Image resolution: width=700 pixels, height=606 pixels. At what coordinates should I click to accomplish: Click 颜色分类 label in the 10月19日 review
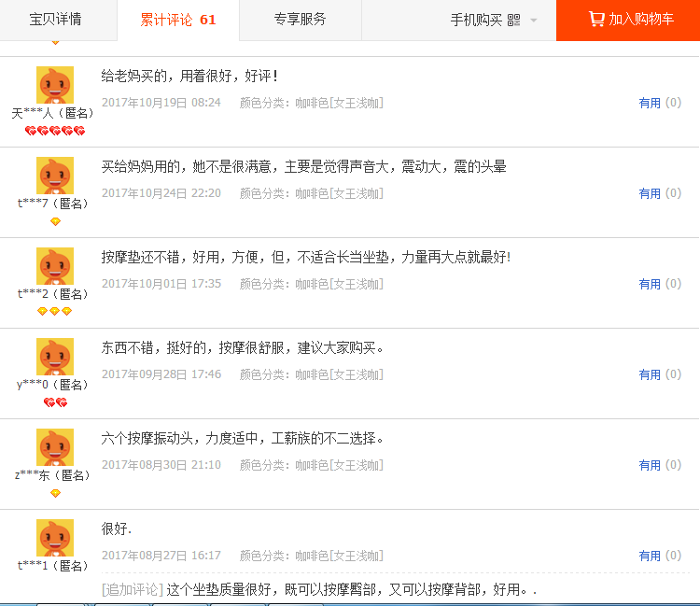click(x=264, y=103)
